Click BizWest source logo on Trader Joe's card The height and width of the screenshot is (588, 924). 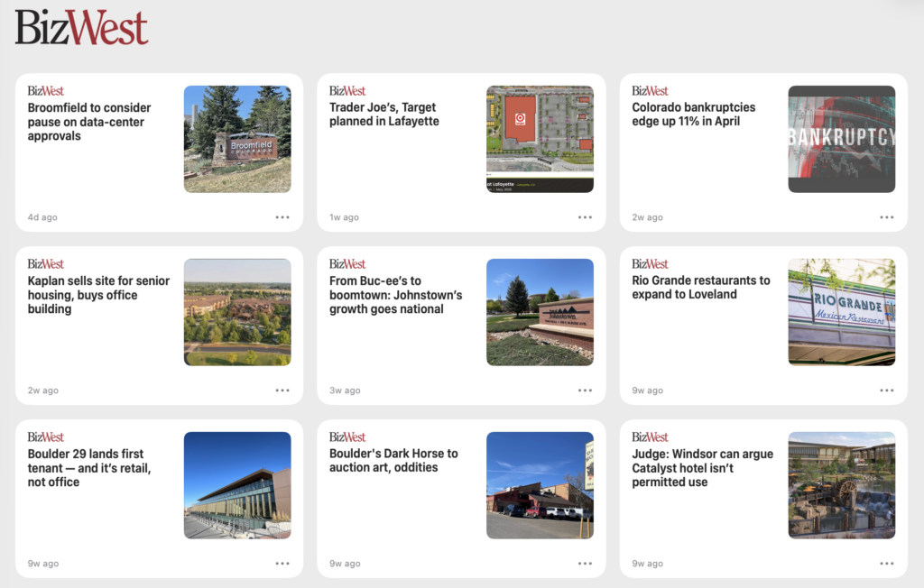coord(347,91)
